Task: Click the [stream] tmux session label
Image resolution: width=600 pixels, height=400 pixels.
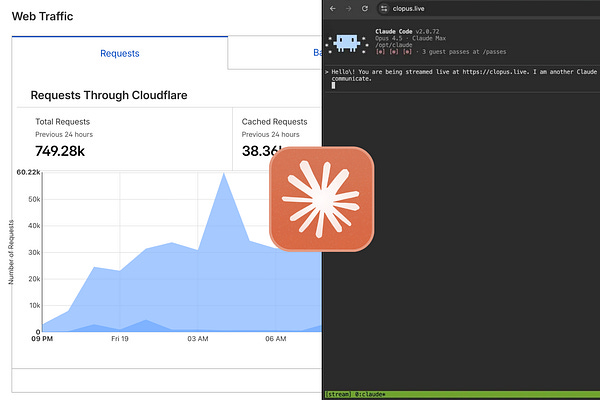Action: click(338, 394)
